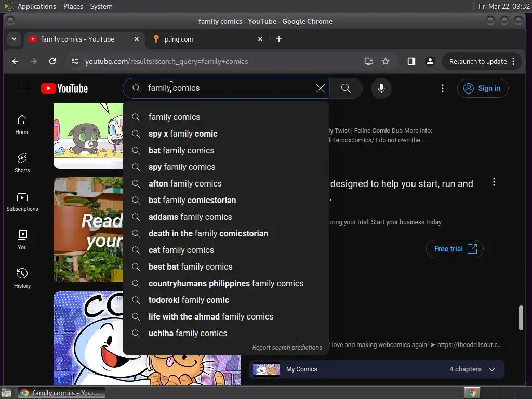Viewport: 532px width, 399px height.
Task: Open the My Comics chapter thumbnail
Action: pyautogui.click(x=267, y=369)
